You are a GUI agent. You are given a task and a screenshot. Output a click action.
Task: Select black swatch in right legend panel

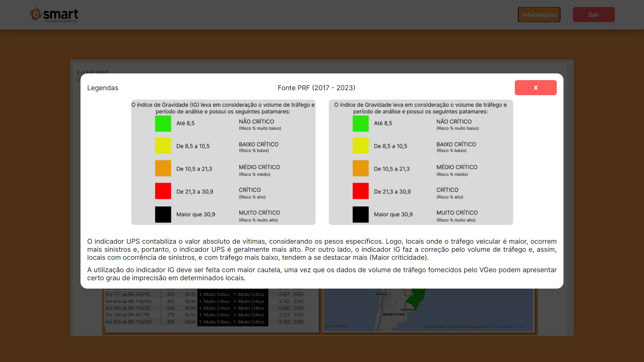[361, 215]
